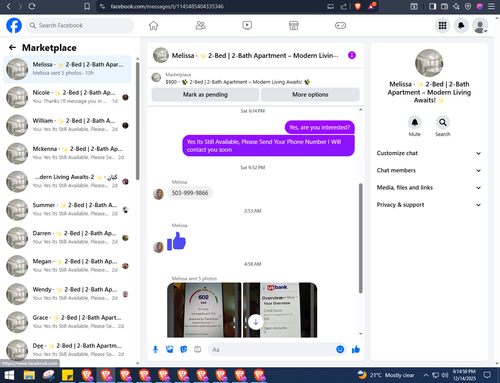Viewport: 500px width, 383px height.
Task: Open Dee conversation in list
Action: point(67,350)
